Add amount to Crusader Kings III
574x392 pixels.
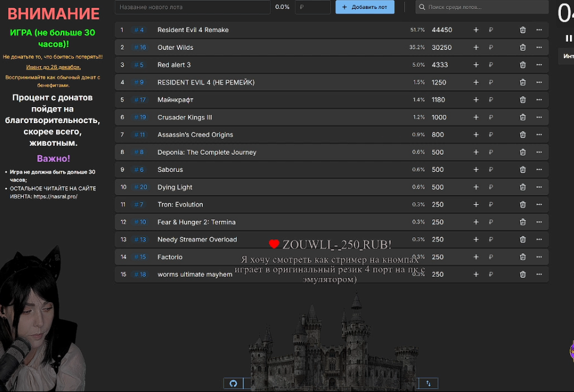click(x=476, y=118)
